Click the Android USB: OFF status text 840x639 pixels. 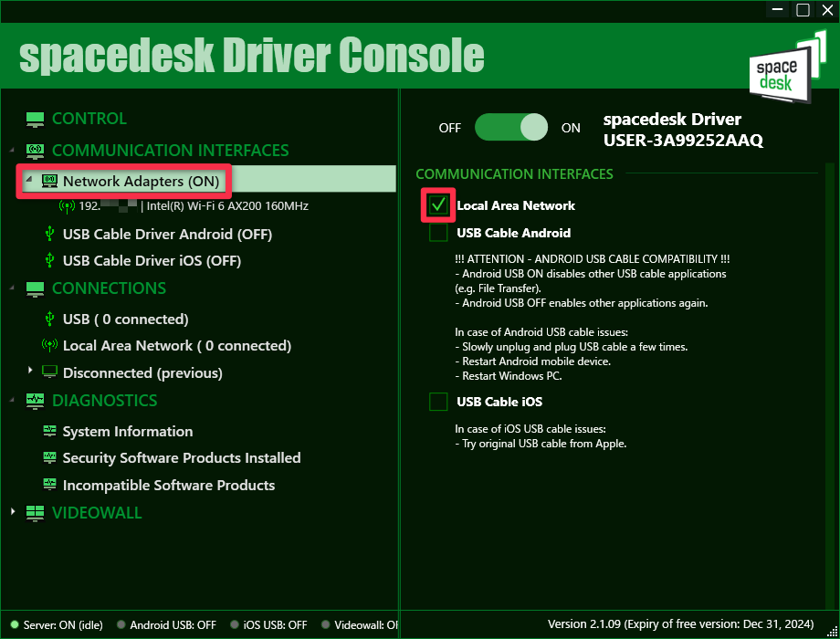173,625
